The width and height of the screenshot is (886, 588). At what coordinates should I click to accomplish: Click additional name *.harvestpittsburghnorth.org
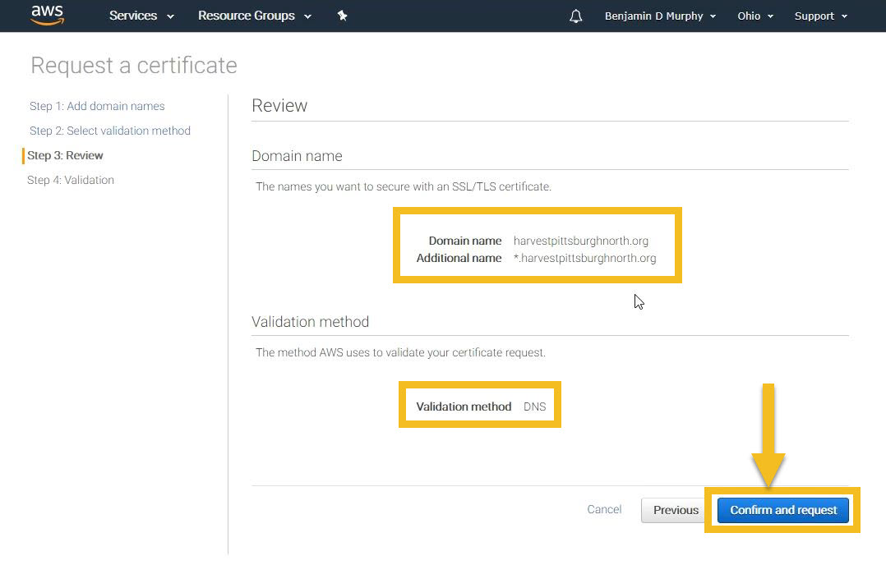(x=585, y=258)
